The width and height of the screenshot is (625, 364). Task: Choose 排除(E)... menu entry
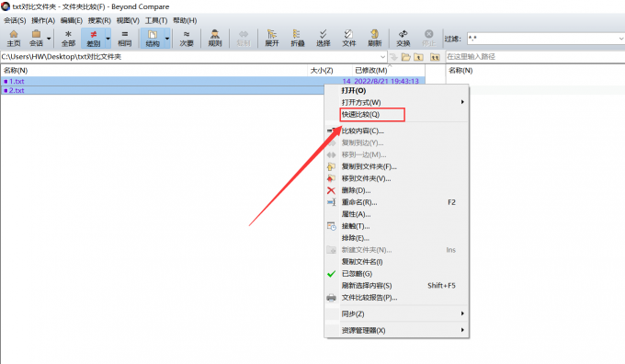click(396, 238)
